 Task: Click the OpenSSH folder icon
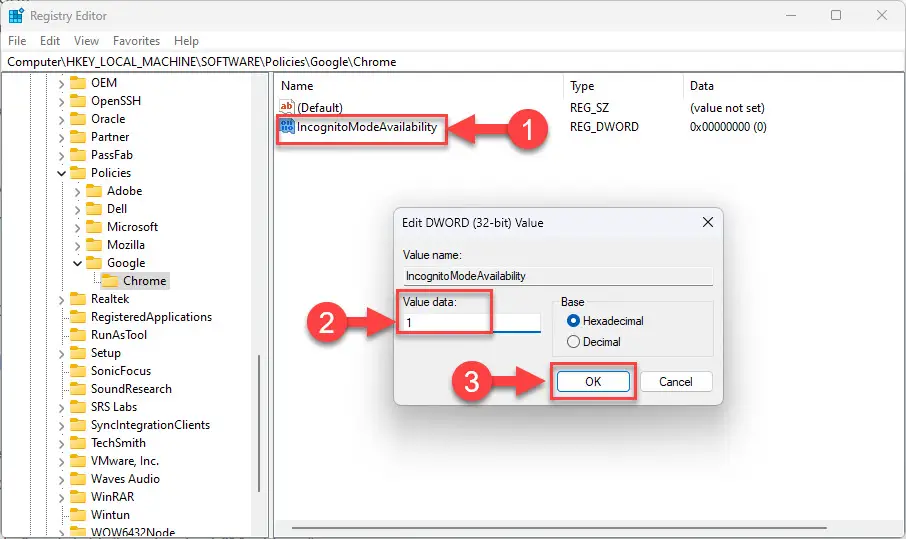point(77,101)
